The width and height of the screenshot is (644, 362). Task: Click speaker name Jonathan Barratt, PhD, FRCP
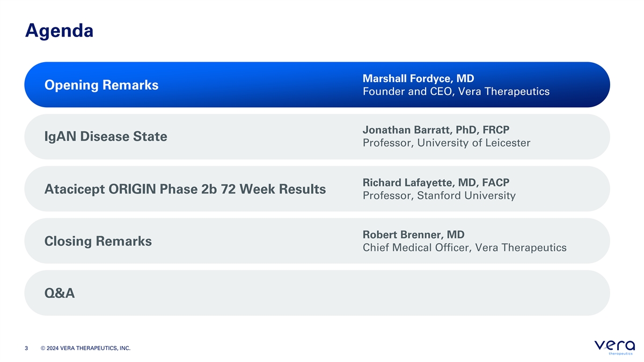[436, 130]
